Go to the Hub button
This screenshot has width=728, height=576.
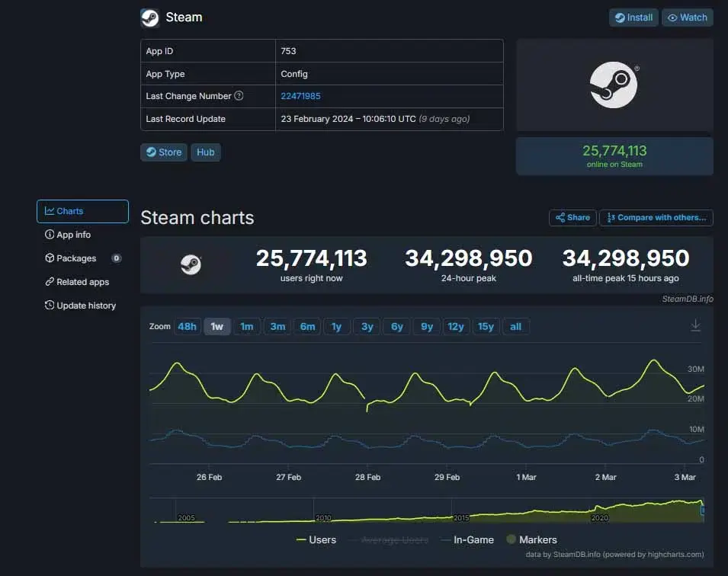[206, 152]
